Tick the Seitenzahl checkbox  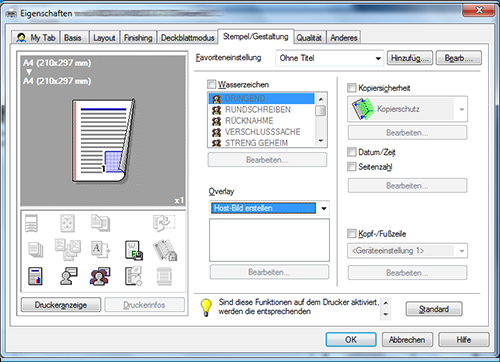351,166
